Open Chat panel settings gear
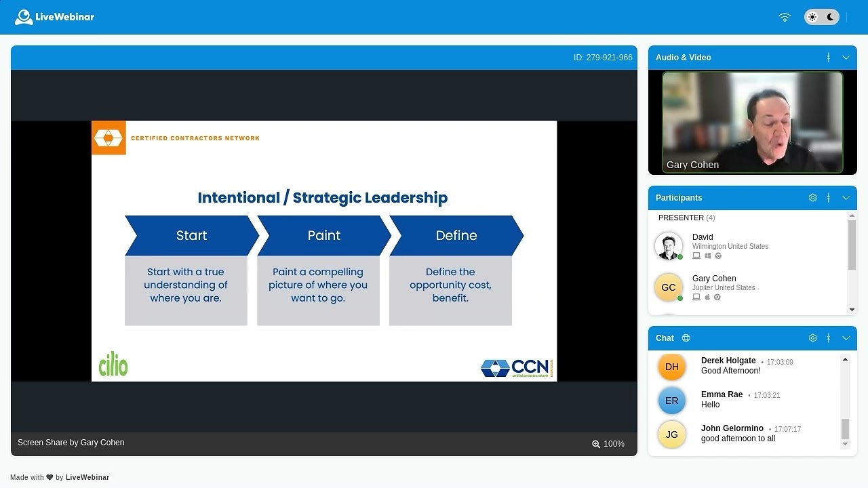This screenshot has width=868, height=488. [812, 338]
